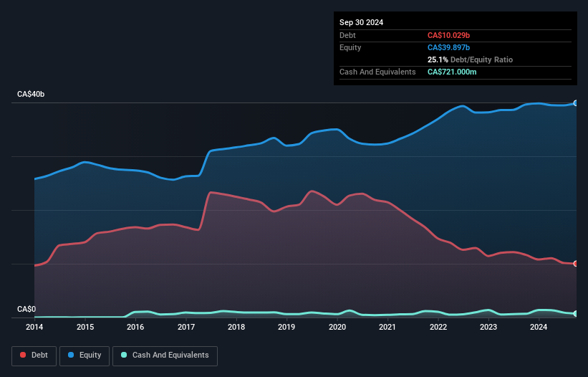This screenshot has height=377, width=588.
Task: Click the 2021 x-axis label
Action: tap(387, 327)
